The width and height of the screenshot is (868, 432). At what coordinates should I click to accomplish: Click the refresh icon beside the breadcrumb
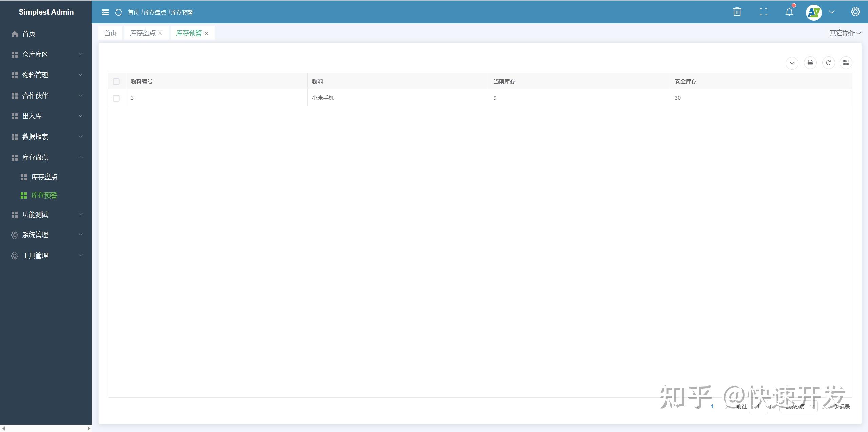coord(118,12)
